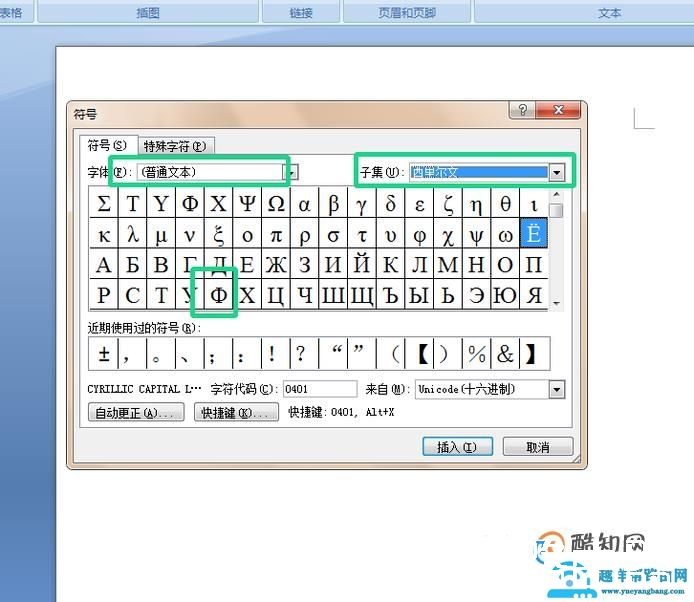This screenshot has width=694, height=602.
Task: Select the lowercase xi ξ symbol
Action: click(x=219, y=233)
